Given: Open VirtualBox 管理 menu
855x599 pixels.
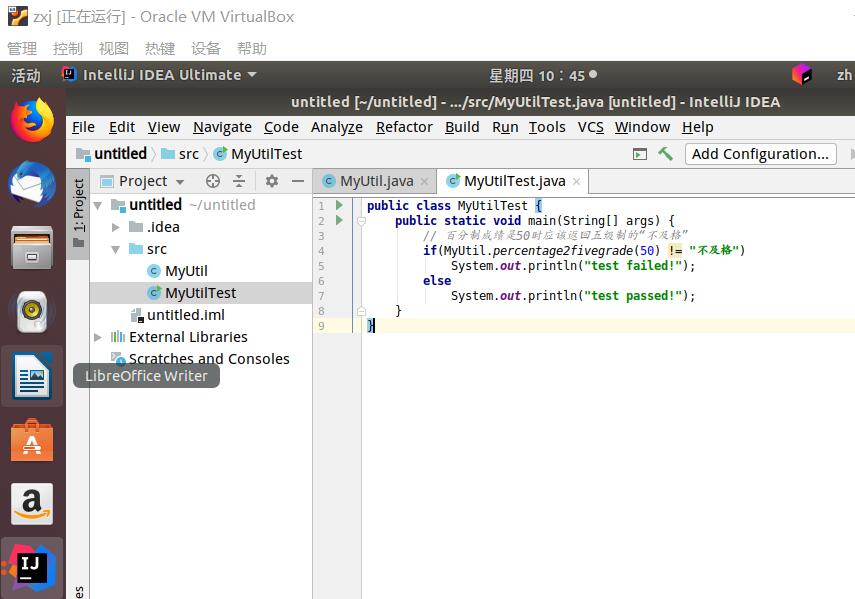Looking at the screenshot, I should pyautogui.click(x=22, y=49).
